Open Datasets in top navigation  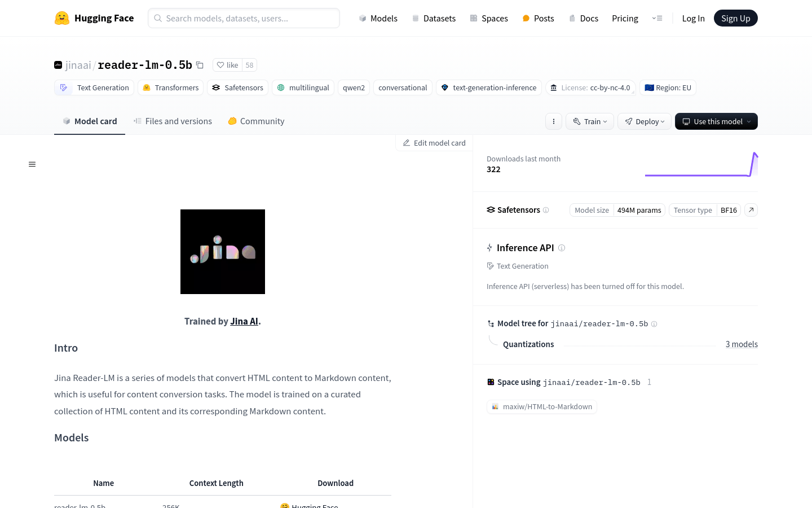(434, 18)
